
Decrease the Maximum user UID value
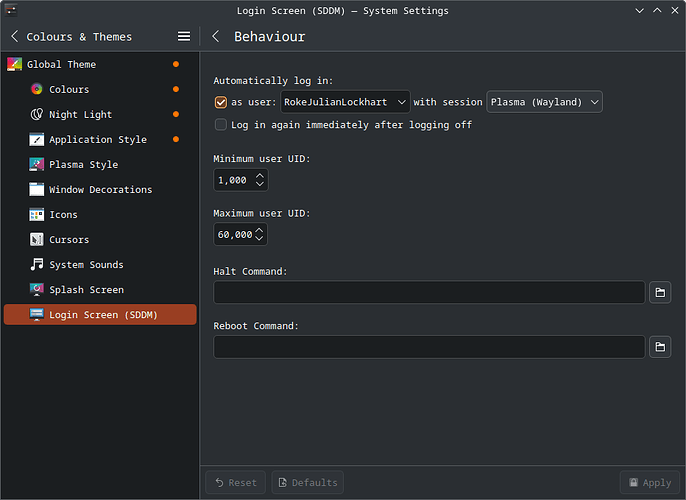pos(259,239)
